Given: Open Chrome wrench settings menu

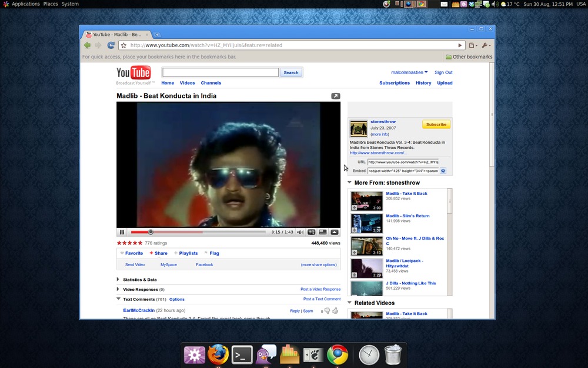Looking at the screenshot, I should click(x=486, y=45).
